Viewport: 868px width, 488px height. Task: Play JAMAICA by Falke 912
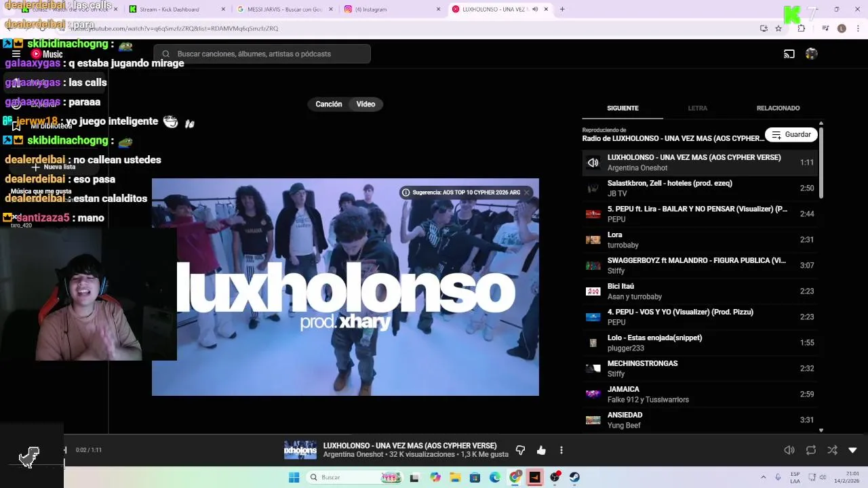pyautogui.click(x=700, y=394)
